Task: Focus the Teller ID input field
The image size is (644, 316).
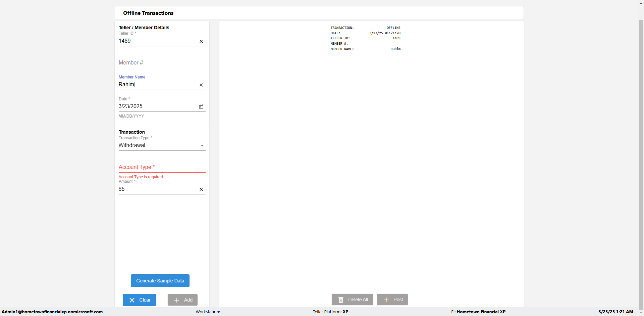Action: click(158, 41)
